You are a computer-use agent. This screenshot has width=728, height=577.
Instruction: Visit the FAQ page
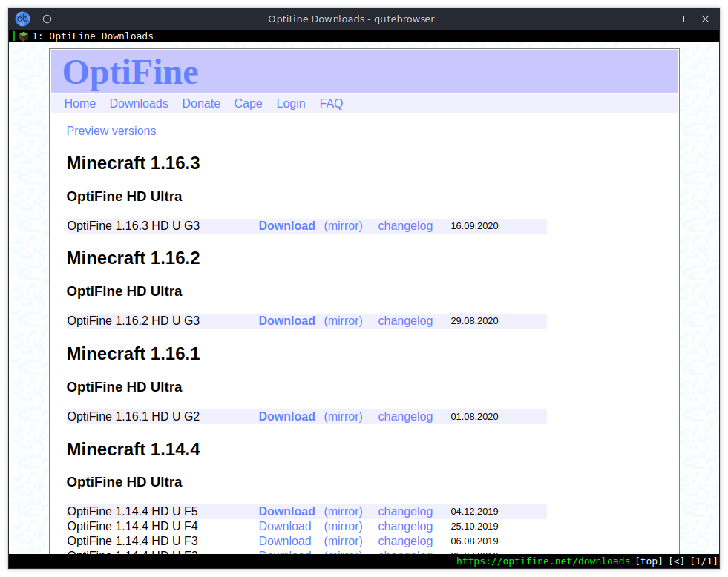point(331,104)
